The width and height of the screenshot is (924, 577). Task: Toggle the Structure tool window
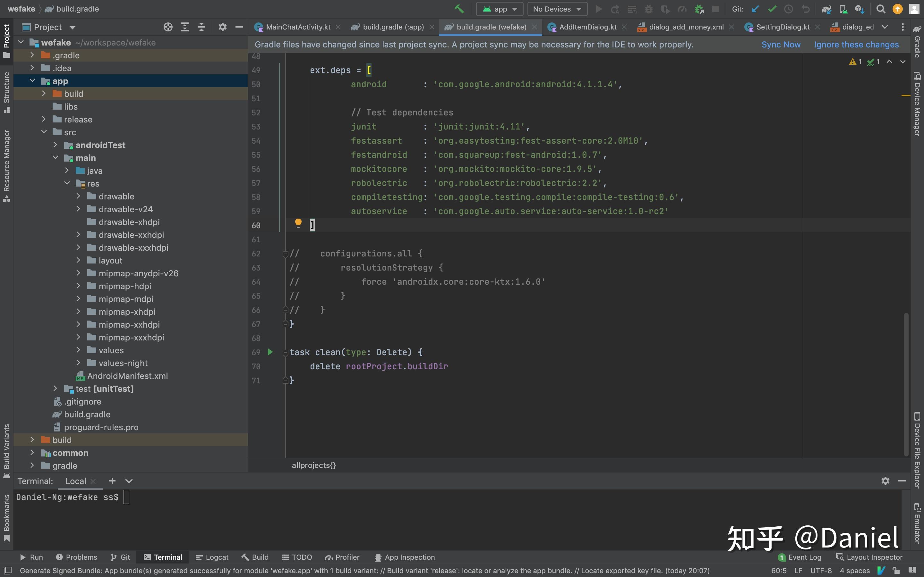coord(6,92)
